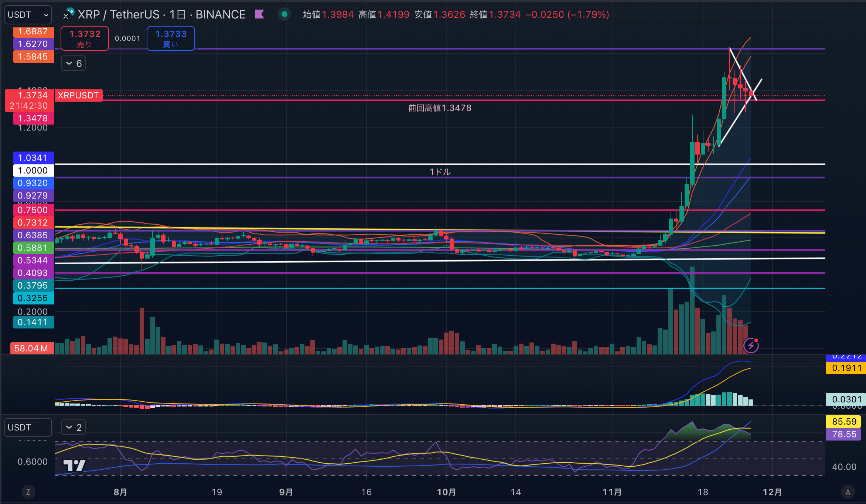Image resolution: width=866 pixels, height=504 pixels.
Task: Click the 0.5881 green price label
Action: tap(34, 248)
